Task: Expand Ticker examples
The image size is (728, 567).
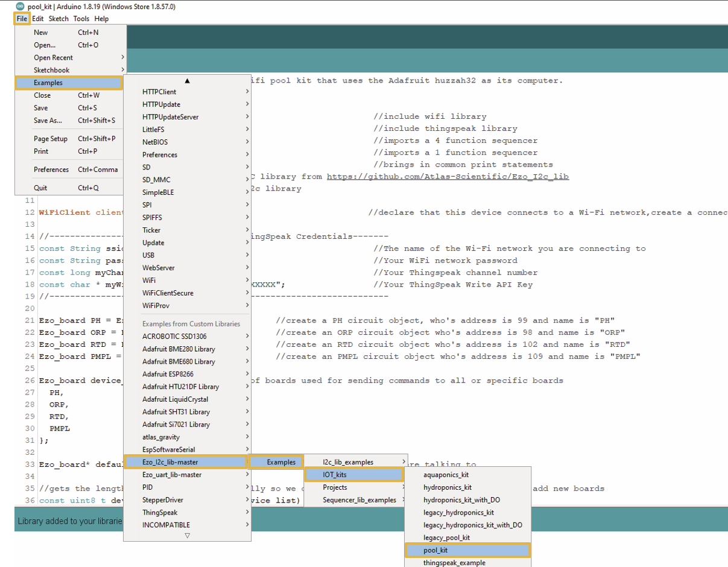Action: [187, 230]
